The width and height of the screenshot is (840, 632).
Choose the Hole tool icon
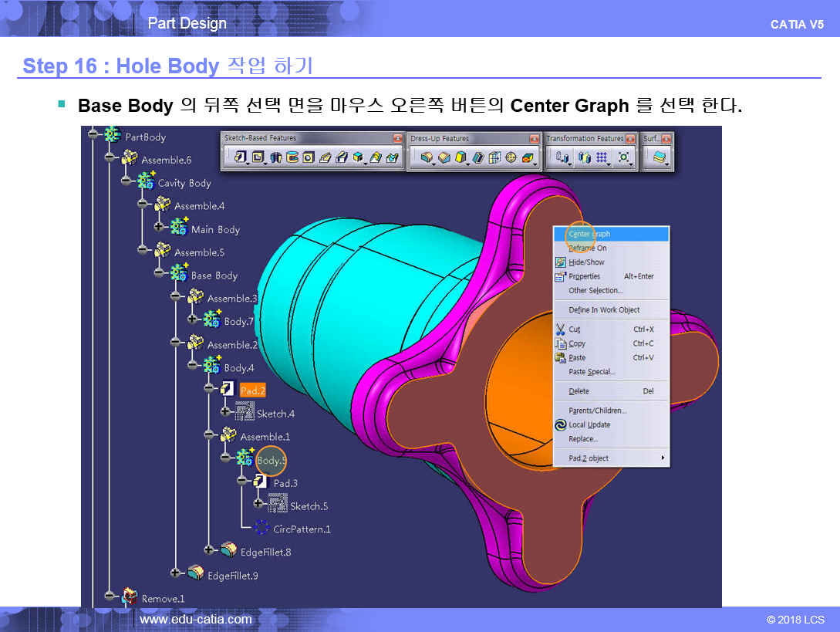click(308, 157)
